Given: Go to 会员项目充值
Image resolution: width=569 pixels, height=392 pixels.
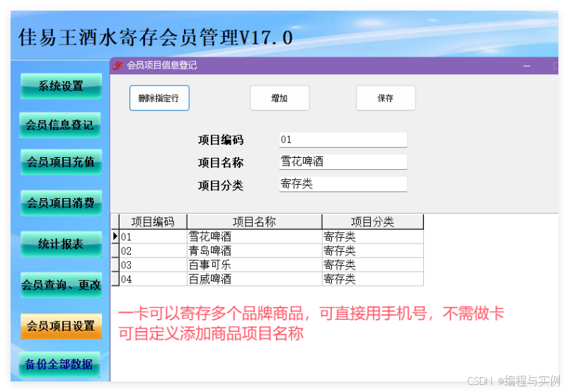Looking at the screenshot, I should 61,162.
